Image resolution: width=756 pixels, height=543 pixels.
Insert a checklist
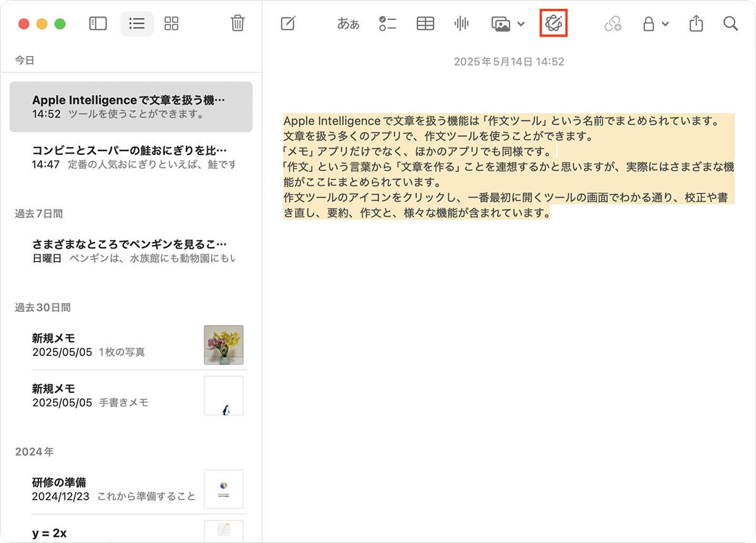pyautogui.click(x=387, y=24)
